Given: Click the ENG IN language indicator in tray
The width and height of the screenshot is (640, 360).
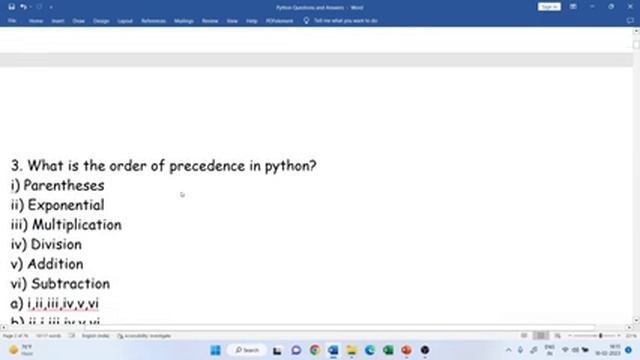Looking at the screenshot, I should [549, 350].
